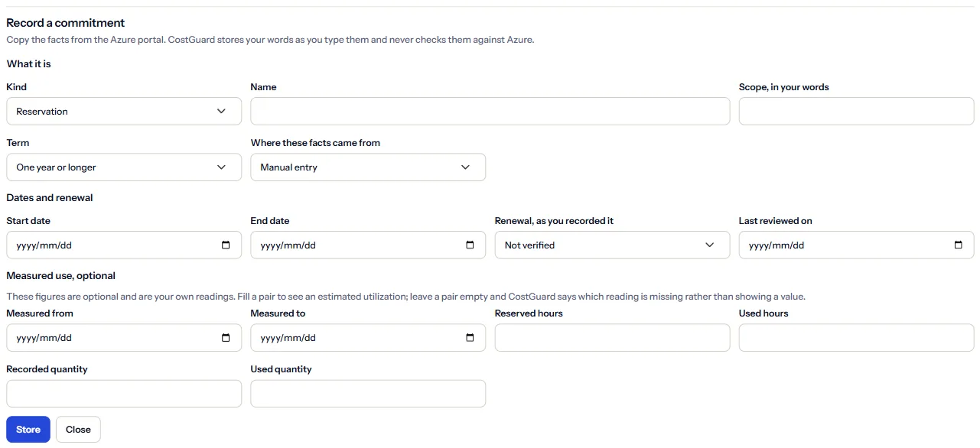Open the Kind dropdown showing Reservation
The width and height of the screenshot is (980, 448).
tap(124, 112)
